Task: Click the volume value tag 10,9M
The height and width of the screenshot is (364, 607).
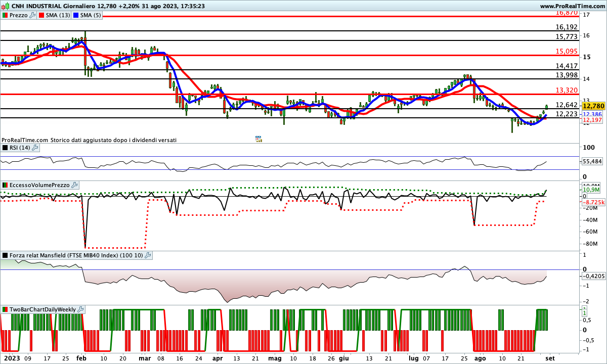Action: click(591, 190)
